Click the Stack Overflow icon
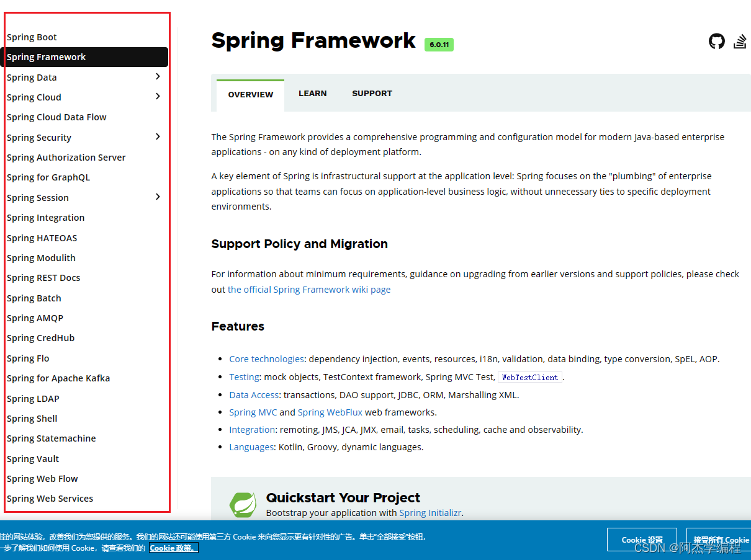The width and height of the screenshot is (751, 560). tap(740, 41)
